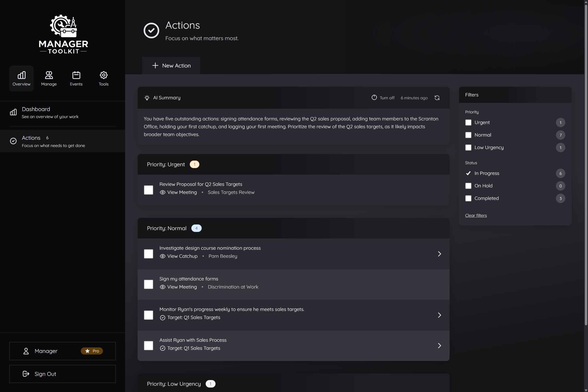Expand the Assist Ryan with Sales Process item
Screen dimensions: 588x392
tap(439, 346)
